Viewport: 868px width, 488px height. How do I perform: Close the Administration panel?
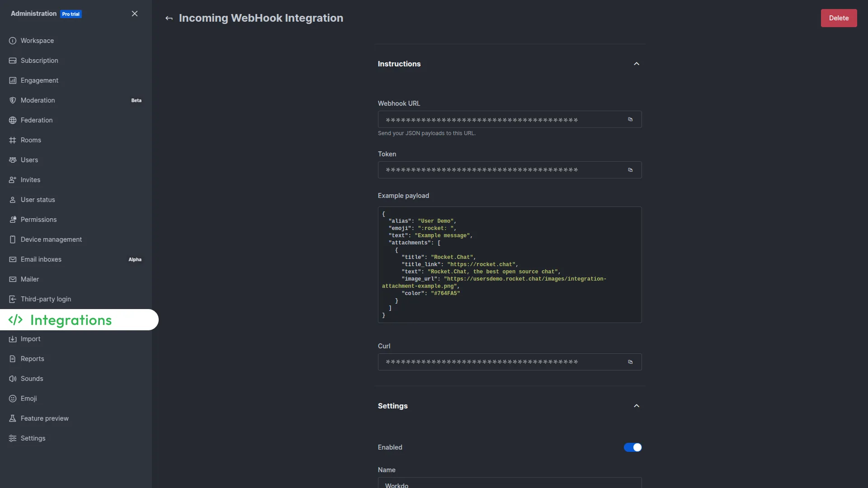click(x=134, y=14)
